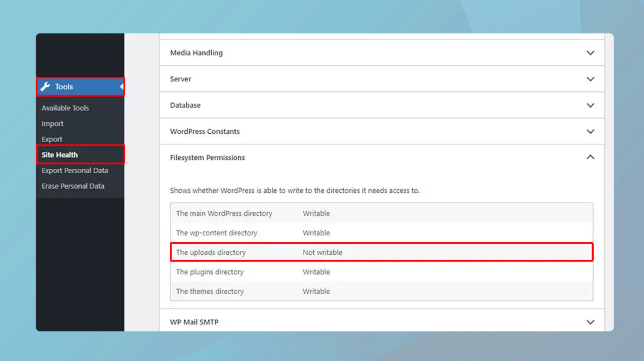This screenshot has width=644, height=361.
Task: Expand the Server section
Action: coord(590,79)
